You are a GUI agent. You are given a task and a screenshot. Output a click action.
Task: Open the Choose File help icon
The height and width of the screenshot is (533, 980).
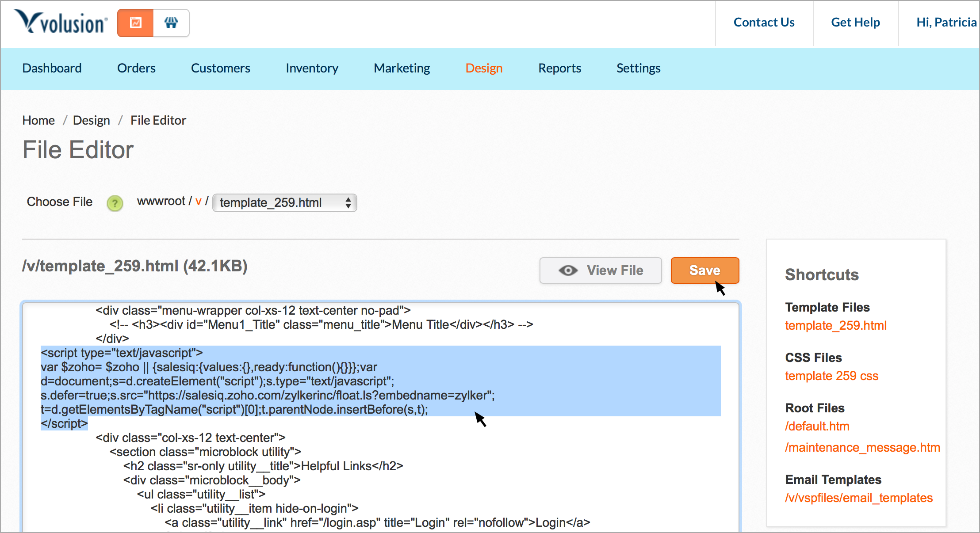tap(115, 203)
